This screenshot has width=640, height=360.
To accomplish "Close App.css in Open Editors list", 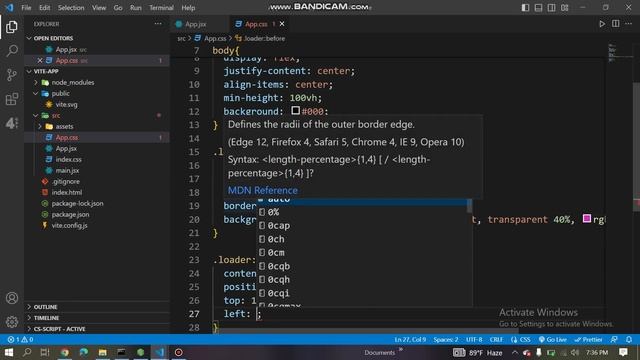I will [x=40, y=60].
